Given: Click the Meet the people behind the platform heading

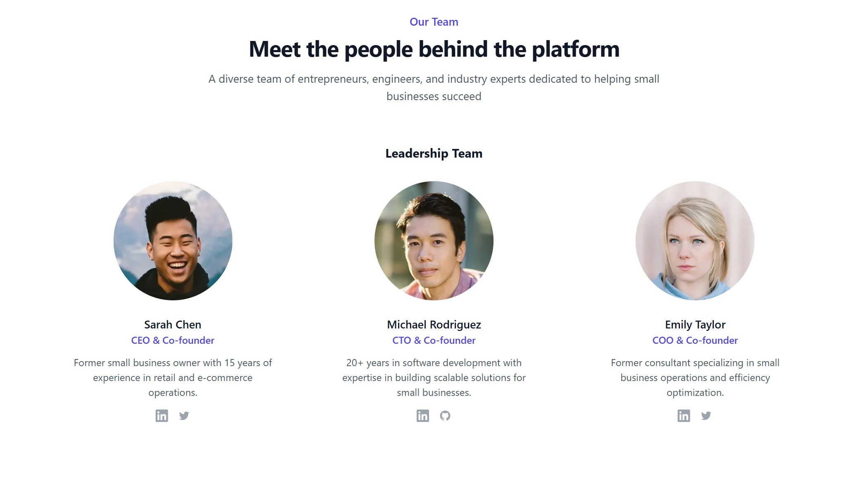Looking at the screenshot, I should coord(434,49).
